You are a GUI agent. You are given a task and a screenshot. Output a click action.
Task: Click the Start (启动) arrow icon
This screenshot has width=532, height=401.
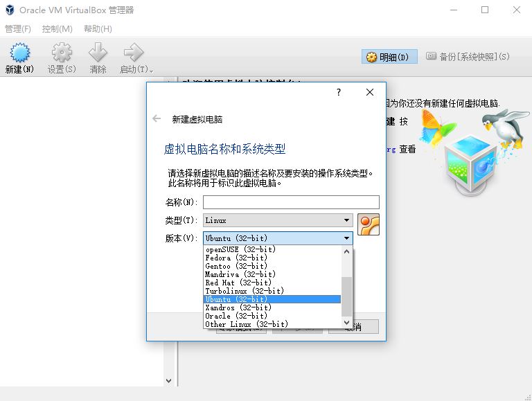[x=132, y=53]
